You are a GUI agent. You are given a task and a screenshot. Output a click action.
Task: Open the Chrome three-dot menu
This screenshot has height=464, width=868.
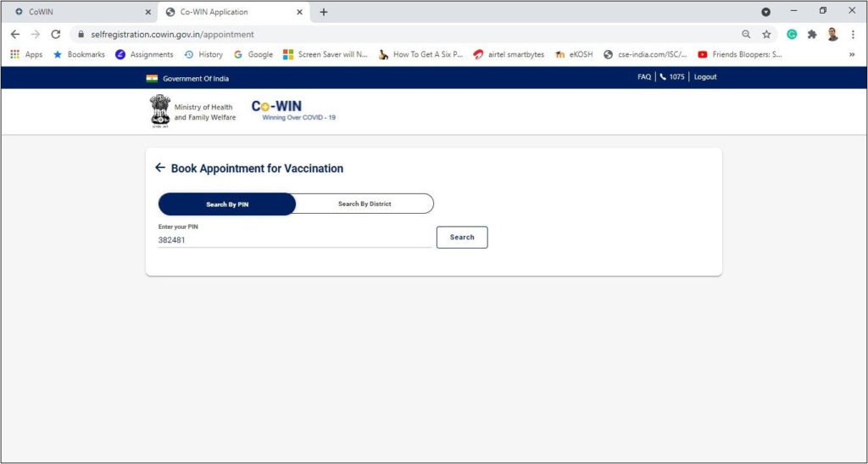[853, 34]
